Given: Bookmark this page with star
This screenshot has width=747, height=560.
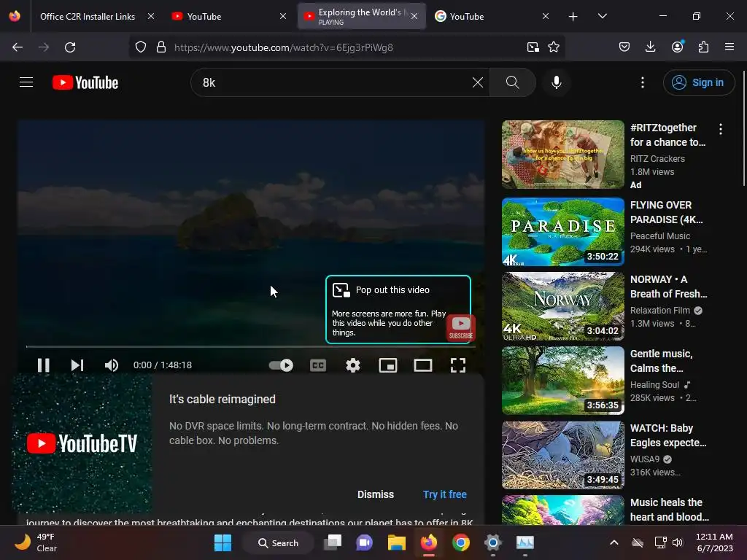Looking at the screenshot, I should point(553,47).
